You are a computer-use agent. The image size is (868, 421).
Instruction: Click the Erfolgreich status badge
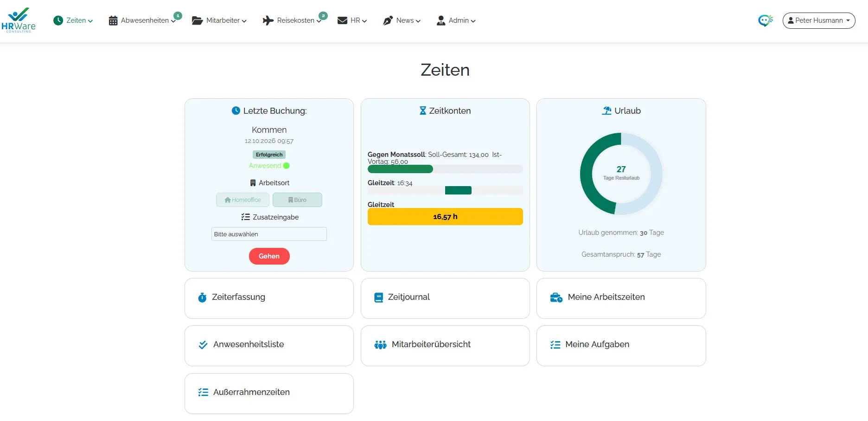click(x=269, y=155)
